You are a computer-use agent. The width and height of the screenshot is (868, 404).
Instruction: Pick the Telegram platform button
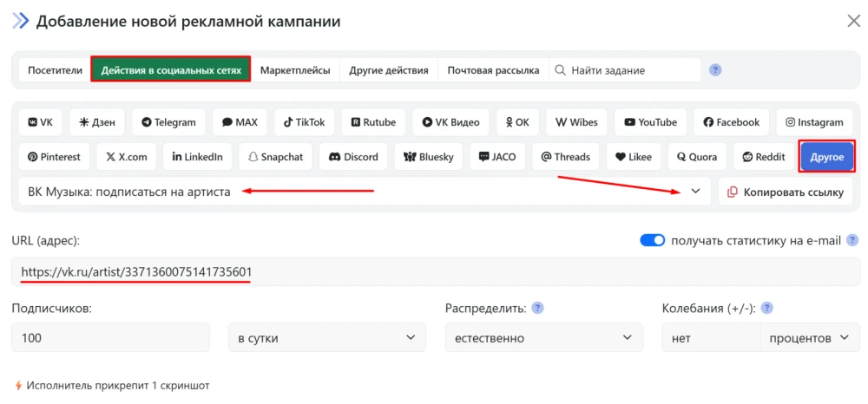point(169,122)
